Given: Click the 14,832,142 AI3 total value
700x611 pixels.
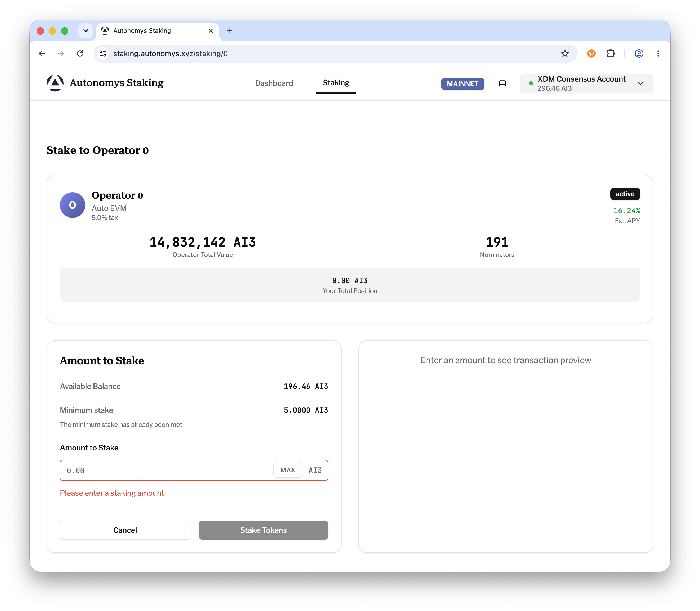Looking at the screenshot, I should tap(202, 242).
